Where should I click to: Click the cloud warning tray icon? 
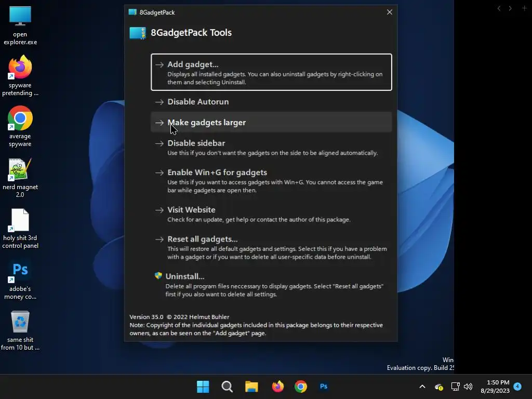[438, 387]
